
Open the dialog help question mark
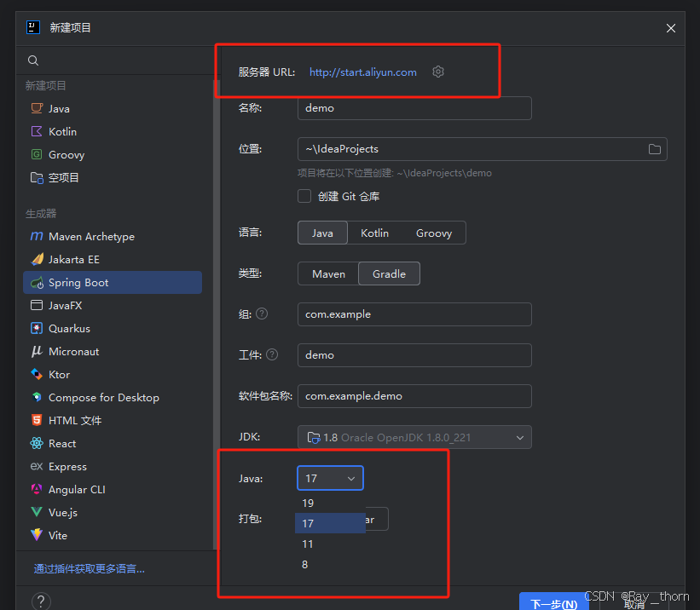41,601
